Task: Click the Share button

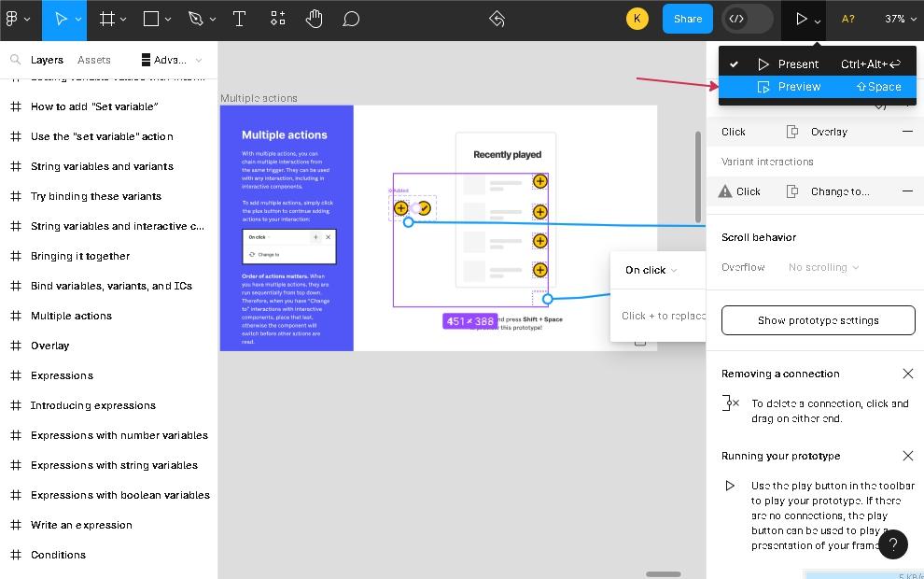Action: (687, 19)
